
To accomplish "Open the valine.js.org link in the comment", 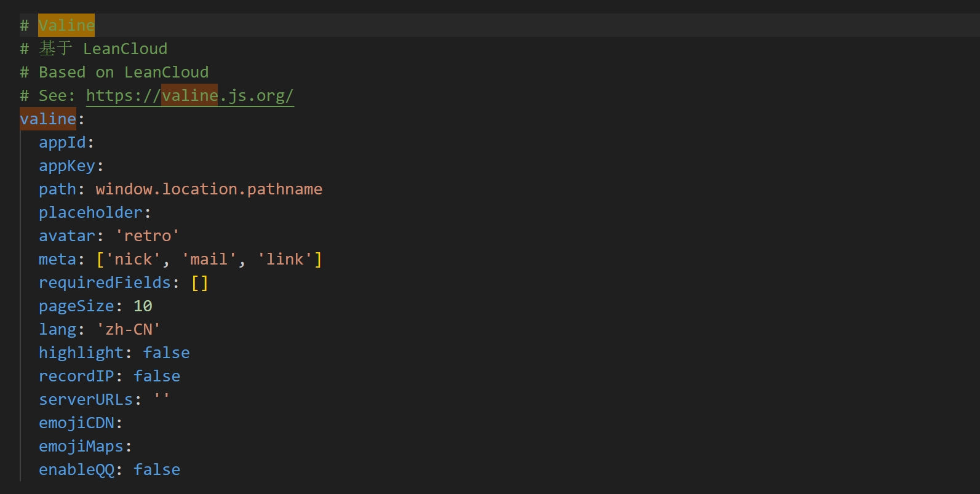I will click(189, 96).
